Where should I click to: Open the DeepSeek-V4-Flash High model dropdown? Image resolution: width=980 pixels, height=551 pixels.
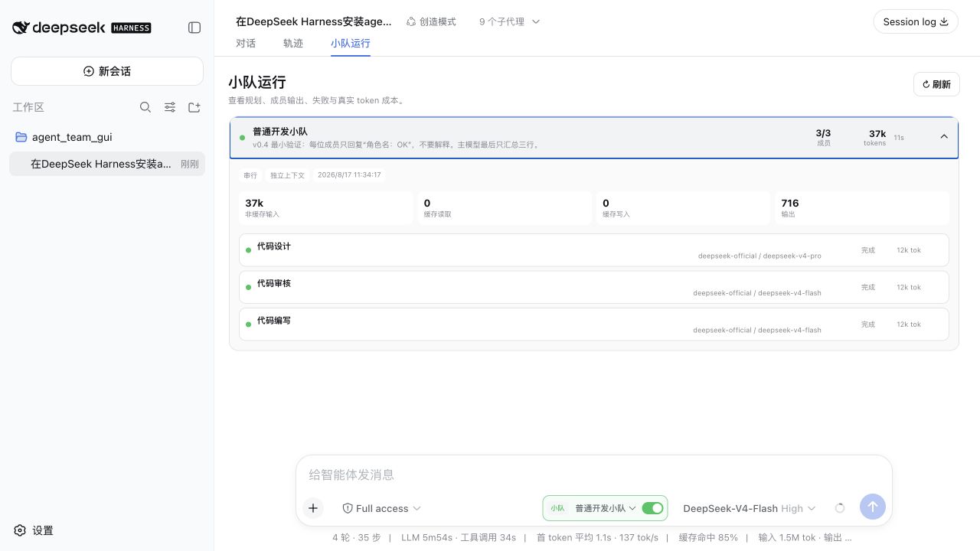[750, 508]
